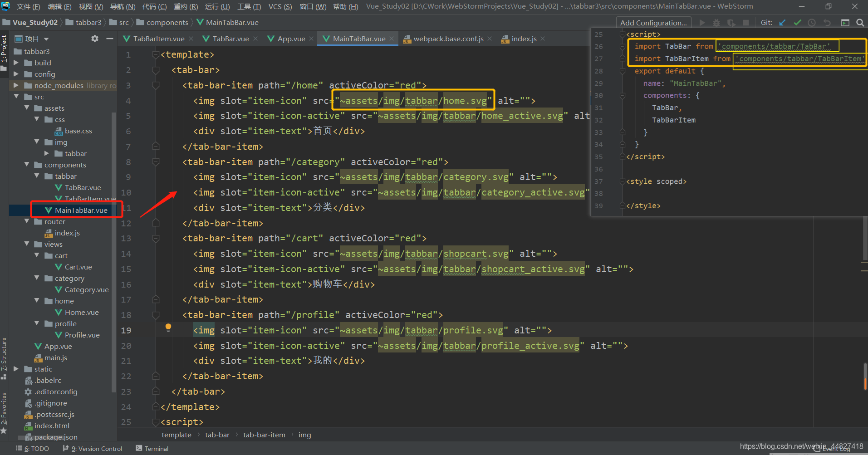The height and width of the screenshot is (455, 868).
Task: Collapse the assets folder
Action: pyautogui.click(x=27, y=108)
